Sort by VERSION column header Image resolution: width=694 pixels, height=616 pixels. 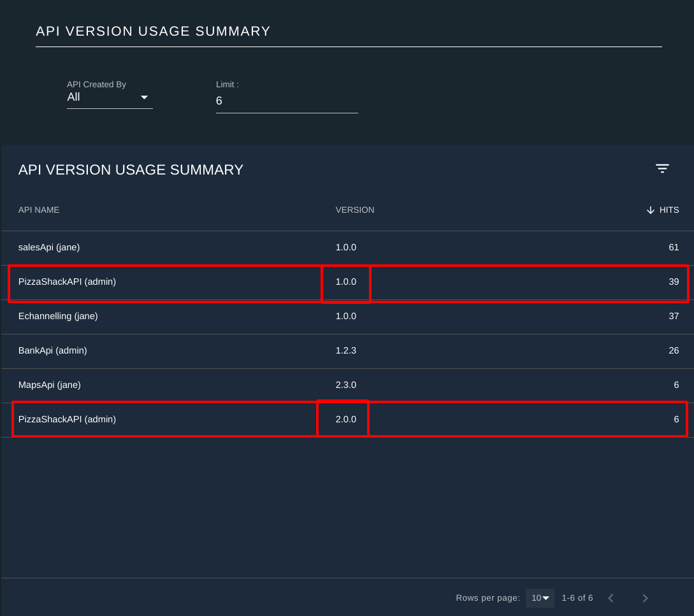[354, 210]
